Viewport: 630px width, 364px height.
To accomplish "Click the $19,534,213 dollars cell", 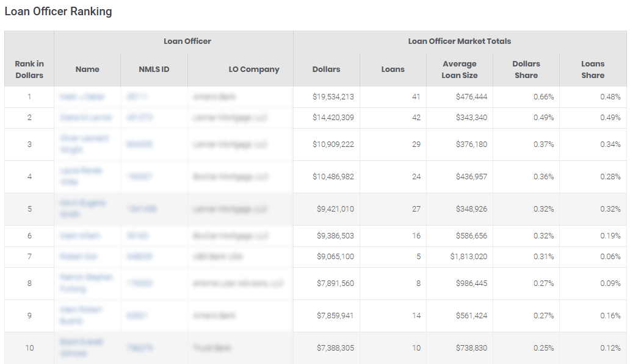I will click(x=333, y=97).
